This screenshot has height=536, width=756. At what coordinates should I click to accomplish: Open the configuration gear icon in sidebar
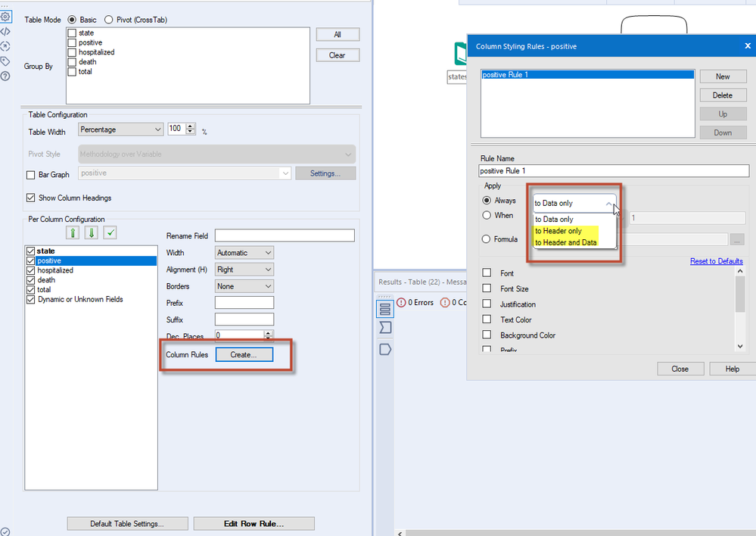pyautogui.click(x=5, y=17)
